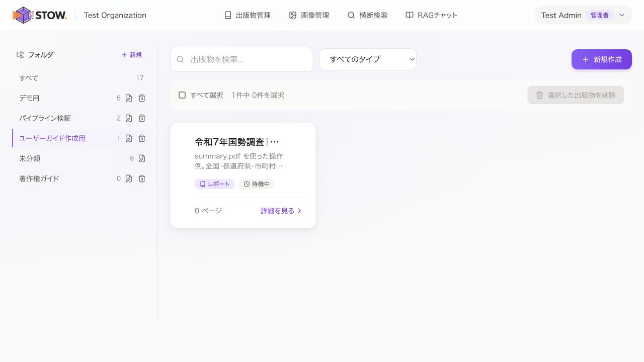
Task: Edit the ユーザーガイド作成用 folder
Action: coord(129,138)
